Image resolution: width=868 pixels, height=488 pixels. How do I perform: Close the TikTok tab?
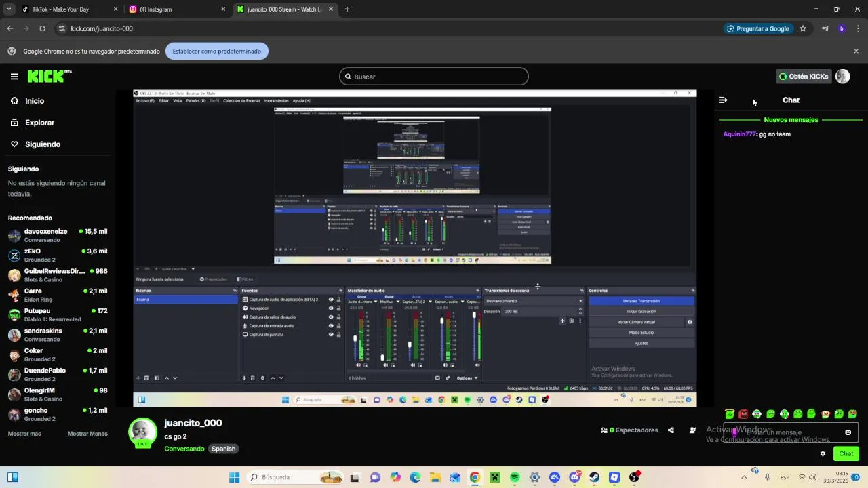click(115, 9)
